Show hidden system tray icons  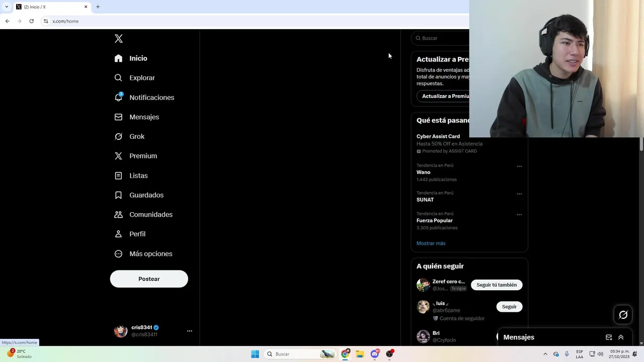545,354
